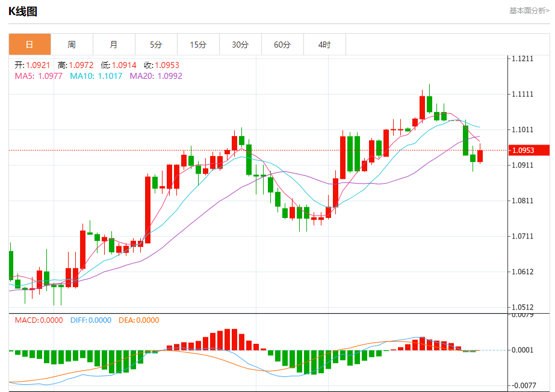Click the MA5 1.0977 legend label
Screen dimensions: 555x392
[39, 76]
